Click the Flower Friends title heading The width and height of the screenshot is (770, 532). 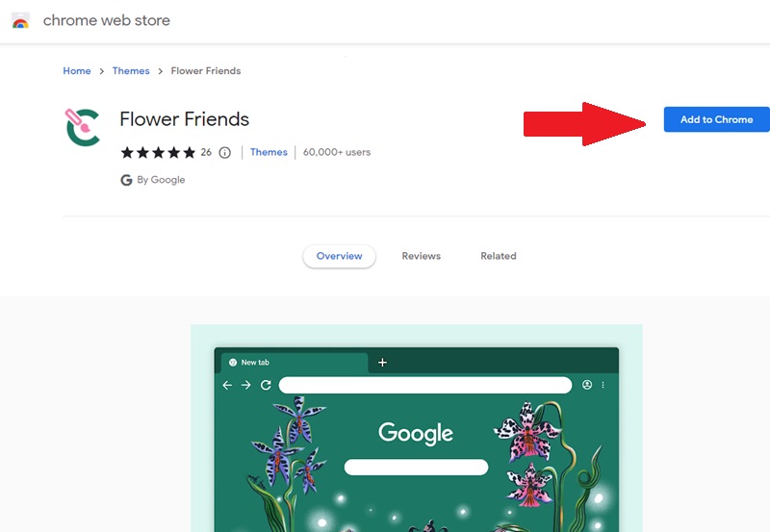(x=184, y=119)
